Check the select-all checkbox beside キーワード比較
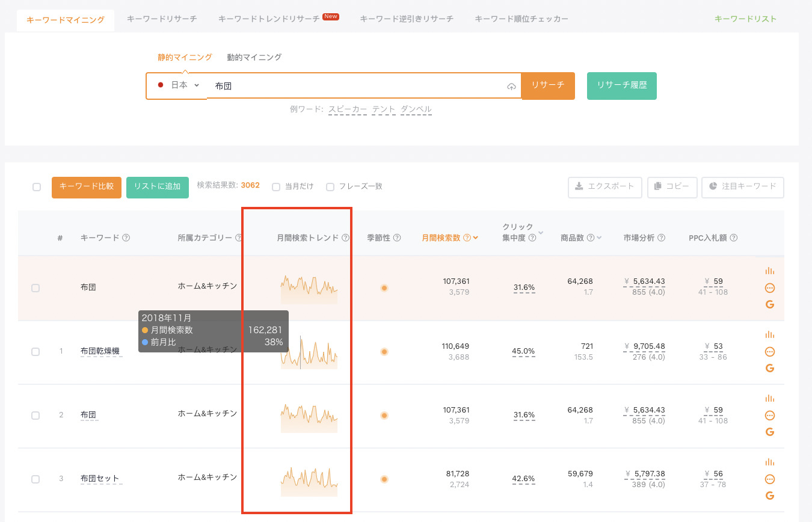 tap(37, 187)
